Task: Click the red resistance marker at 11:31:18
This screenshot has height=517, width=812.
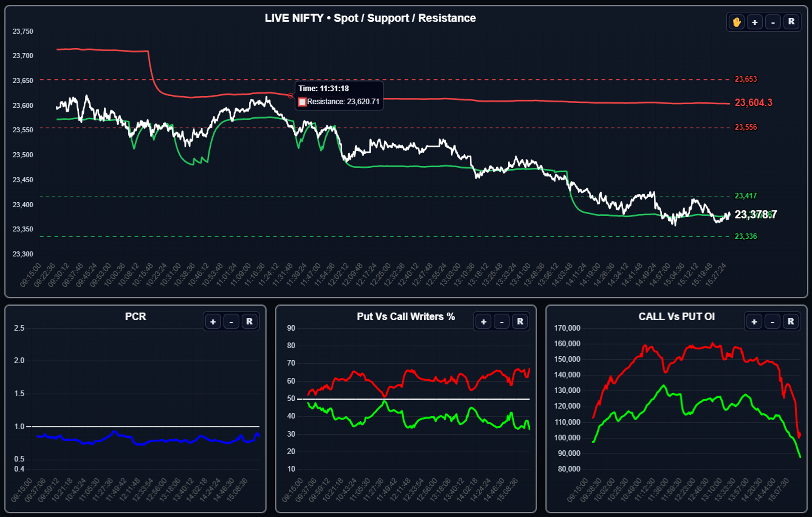Action: pyautogui.click(x=290, y=96)
